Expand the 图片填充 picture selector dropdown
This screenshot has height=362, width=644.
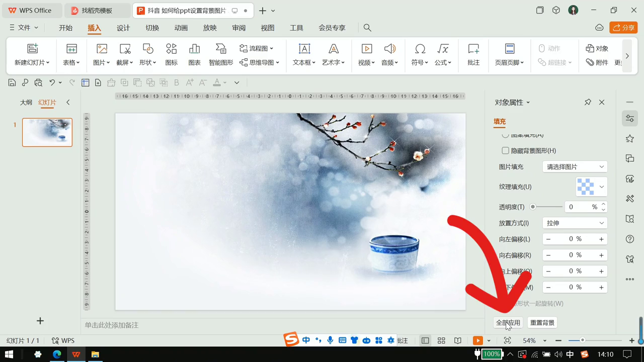(x=575, y=166)
